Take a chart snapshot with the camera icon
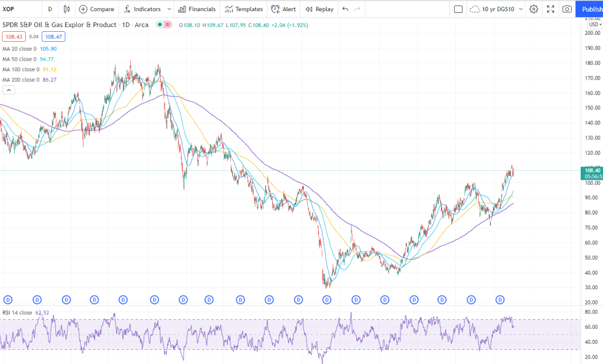Viewport: 603px width, 364px height. pos(566,9)
